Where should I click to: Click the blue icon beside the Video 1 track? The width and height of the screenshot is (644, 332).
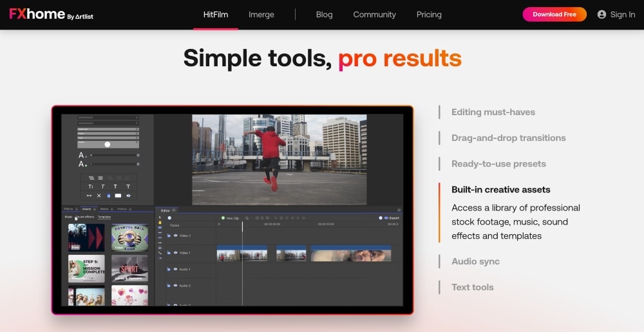click(169, 253)
